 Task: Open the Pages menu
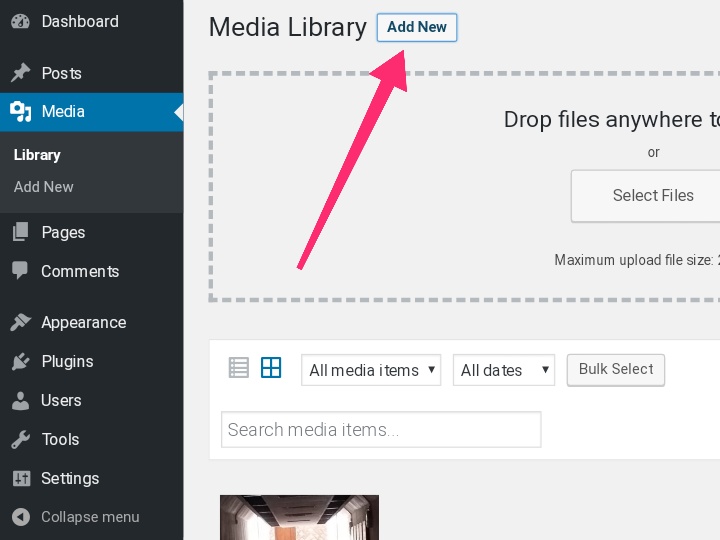63,232
